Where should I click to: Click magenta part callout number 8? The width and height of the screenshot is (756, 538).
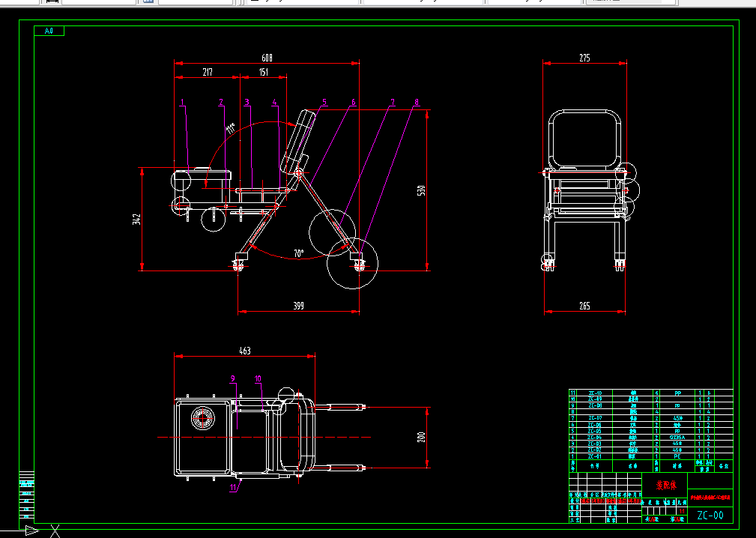417,102
